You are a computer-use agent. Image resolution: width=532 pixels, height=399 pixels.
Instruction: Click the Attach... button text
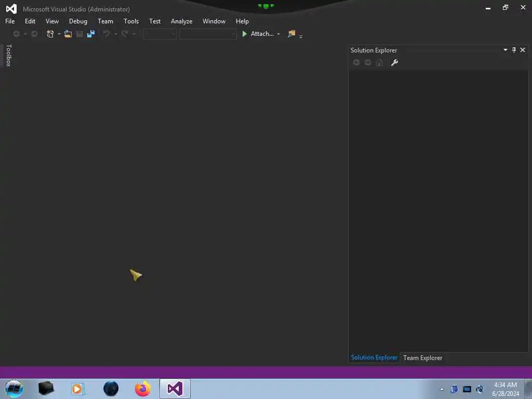262,34
